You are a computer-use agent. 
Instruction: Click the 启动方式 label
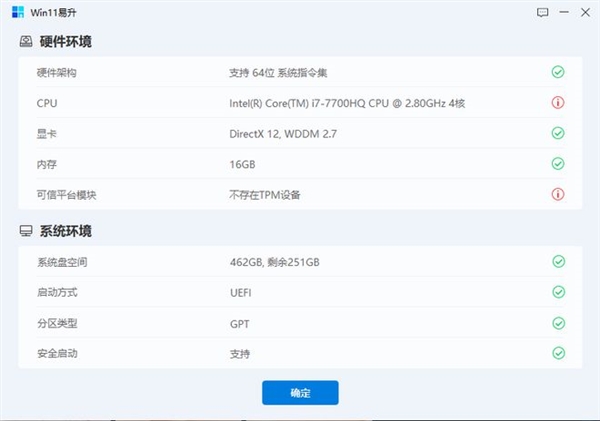tap(57, 293)
